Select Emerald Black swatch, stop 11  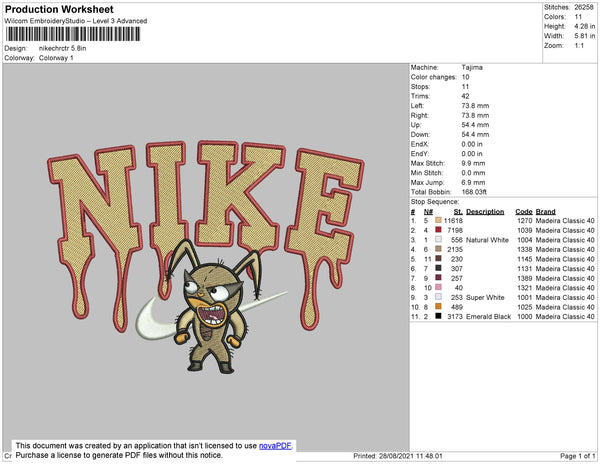coord(438,316)
